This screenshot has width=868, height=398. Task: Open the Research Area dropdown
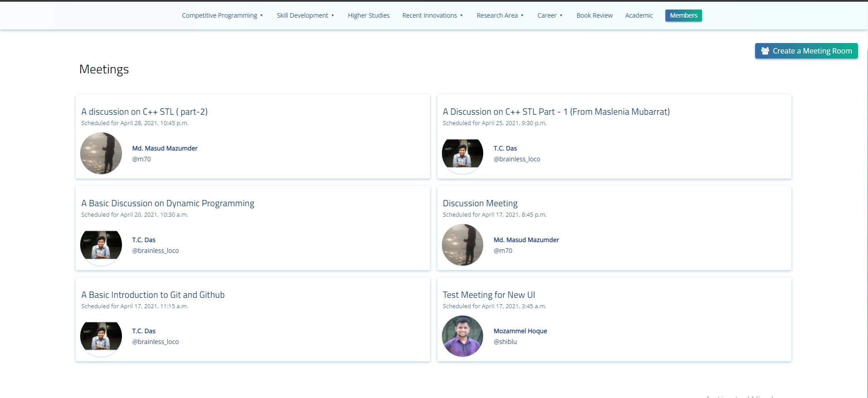point(500,15)
